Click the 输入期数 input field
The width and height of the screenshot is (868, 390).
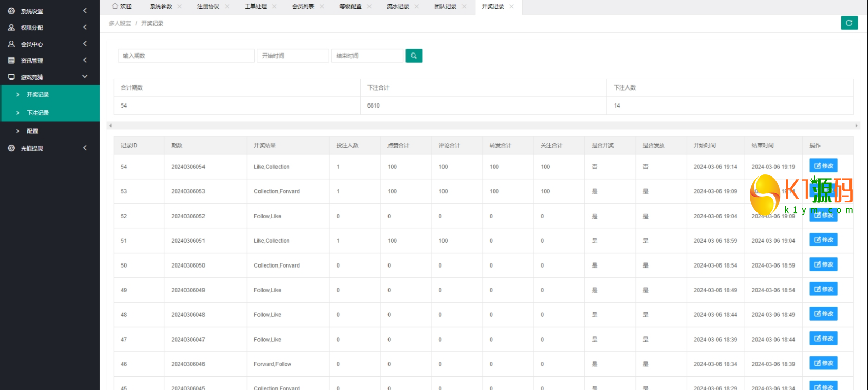(x=186, y=56)
